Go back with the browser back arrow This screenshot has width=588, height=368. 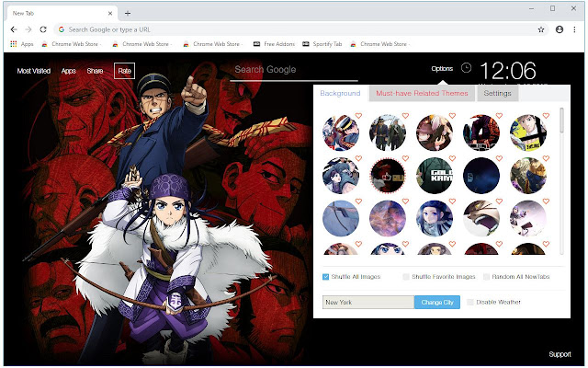(x=14, y=29)
